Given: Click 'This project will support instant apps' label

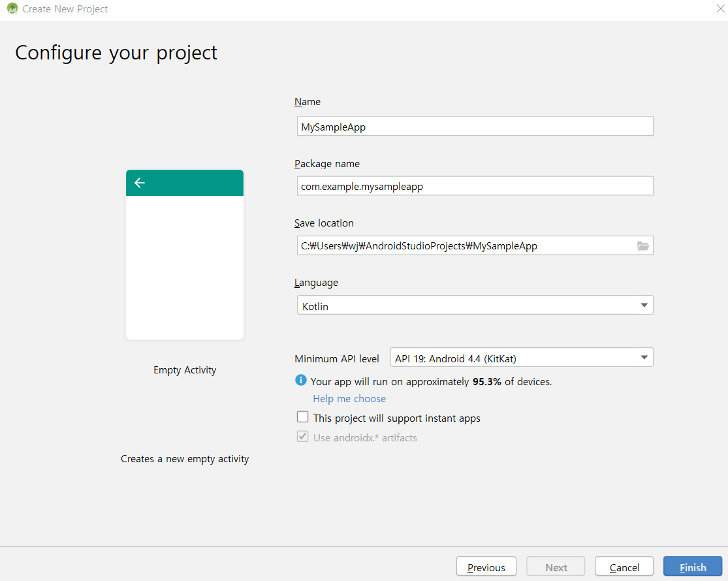Looking at the screenshot, I should tap(397, 418).
